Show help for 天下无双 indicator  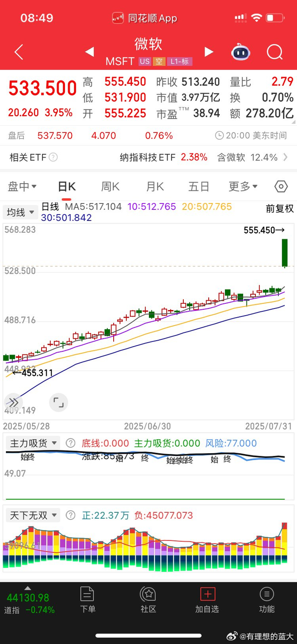coord(70,515)
